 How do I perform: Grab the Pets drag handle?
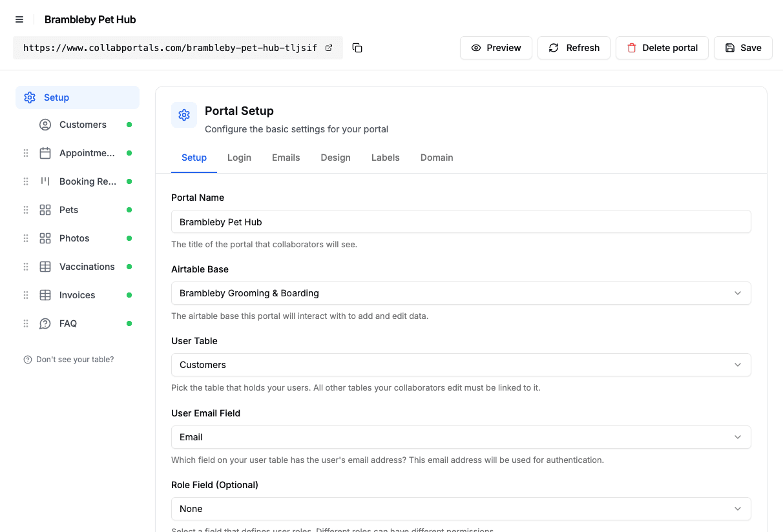pos(26,210)
